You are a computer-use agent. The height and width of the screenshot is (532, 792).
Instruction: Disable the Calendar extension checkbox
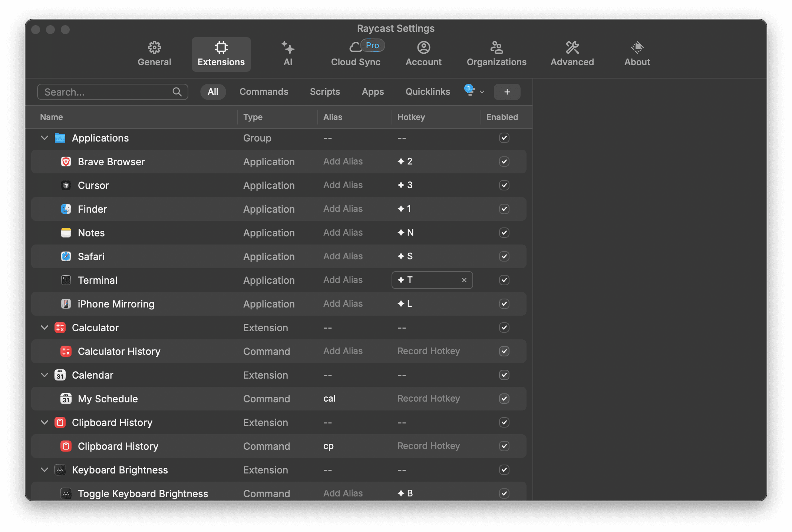tap(504, 375)
